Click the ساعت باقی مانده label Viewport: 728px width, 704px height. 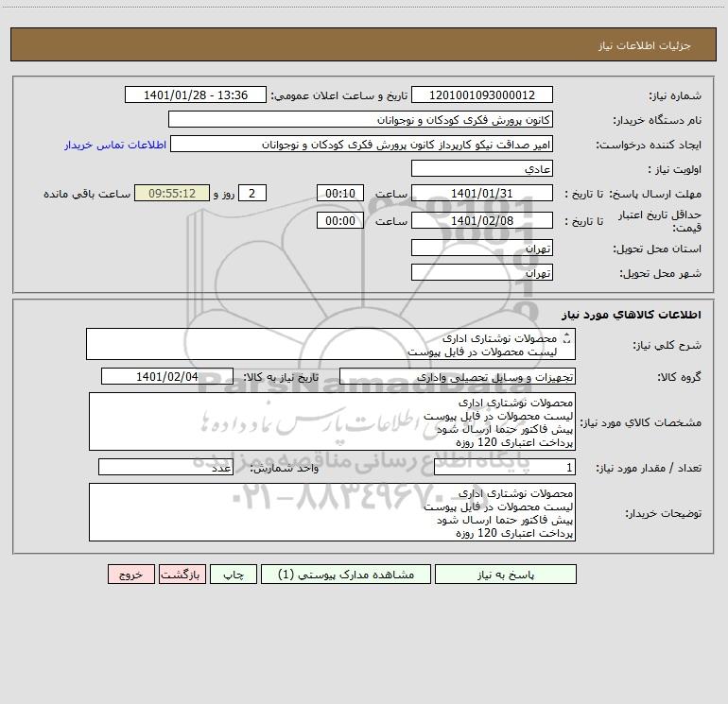87,194
